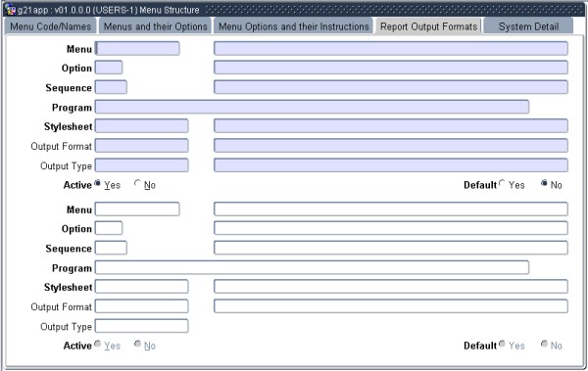Focus the first record Program field
The width and height of the screenshot is (588, 371).
[312, 107]
